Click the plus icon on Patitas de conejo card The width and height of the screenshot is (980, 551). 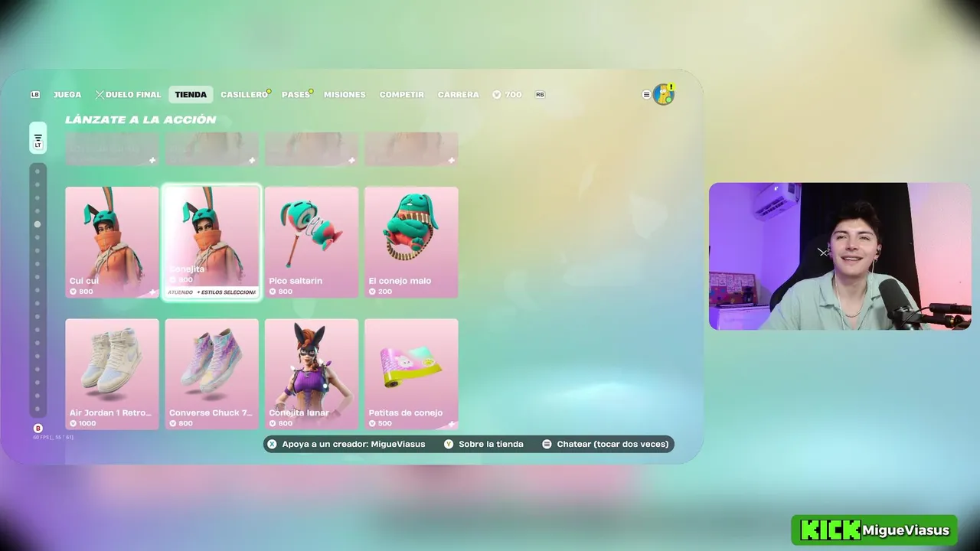click(x=452, y=423)
